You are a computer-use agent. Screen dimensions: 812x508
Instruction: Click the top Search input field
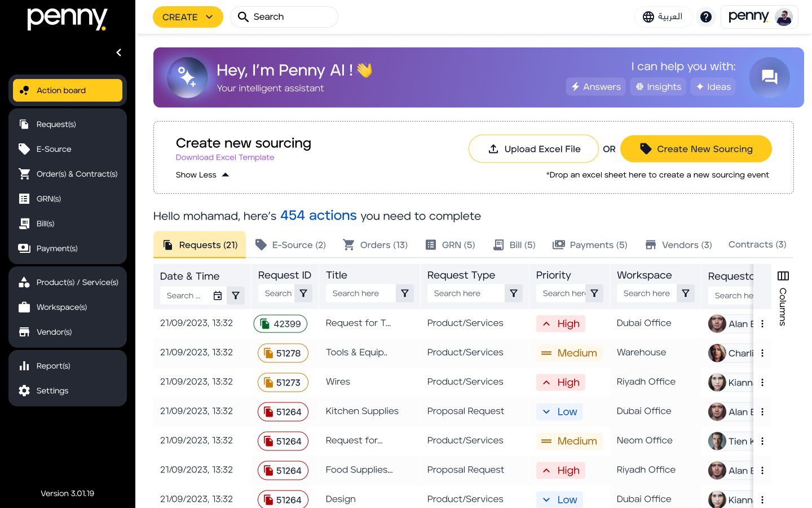click(284, 17)
